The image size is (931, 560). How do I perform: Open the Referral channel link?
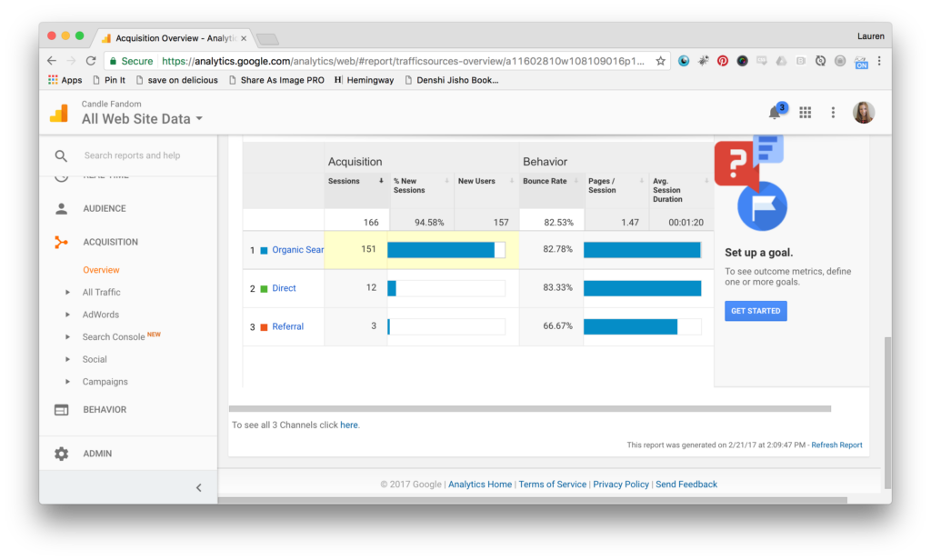pyautogui.click(x=288, y=326)
